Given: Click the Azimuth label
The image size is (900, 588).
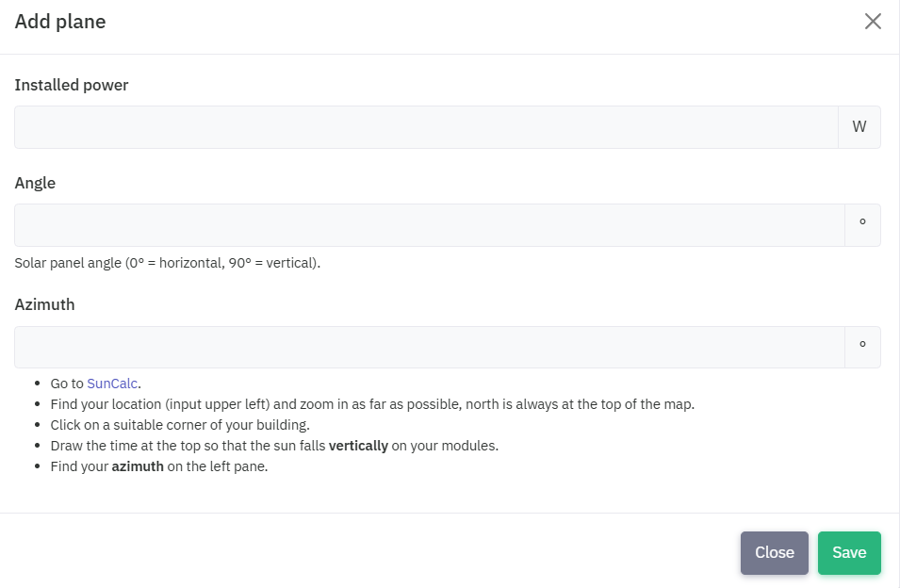Looking at the screenshot, I should 45,304.
